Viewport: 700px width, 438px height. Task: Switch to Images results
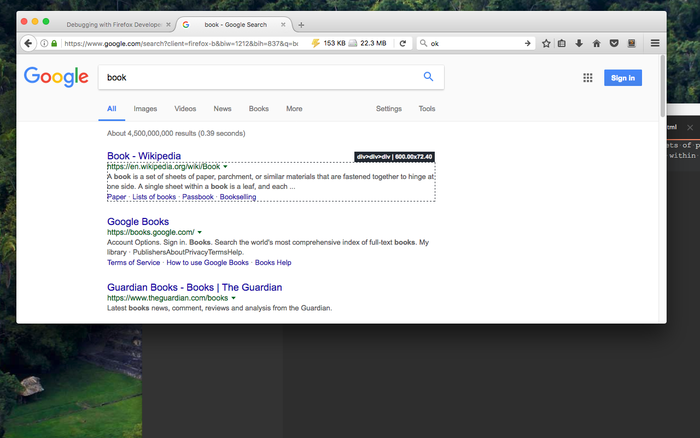pyautogui.click(x=145, y=108)
